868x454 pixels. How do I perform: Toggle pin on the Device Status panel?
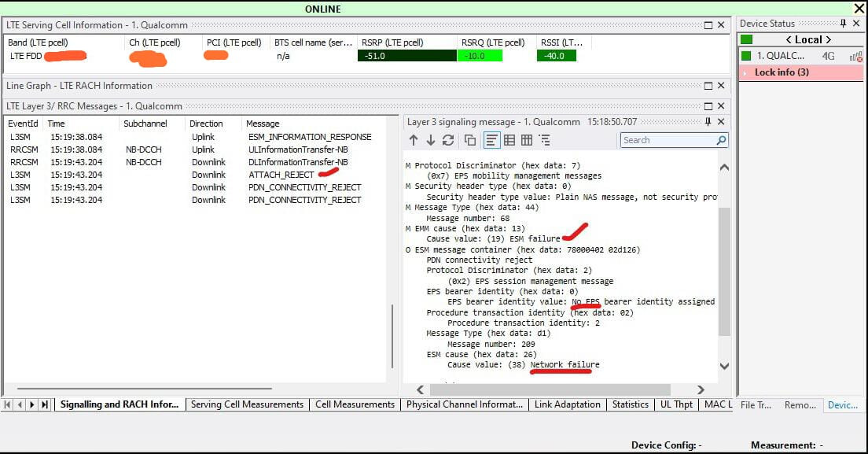(844, 24)
